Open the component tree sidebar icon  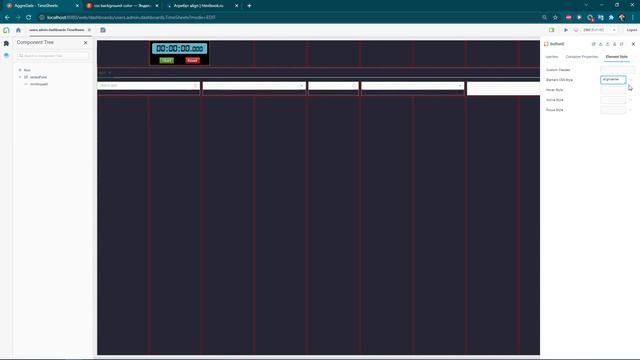tap(6, 43)
